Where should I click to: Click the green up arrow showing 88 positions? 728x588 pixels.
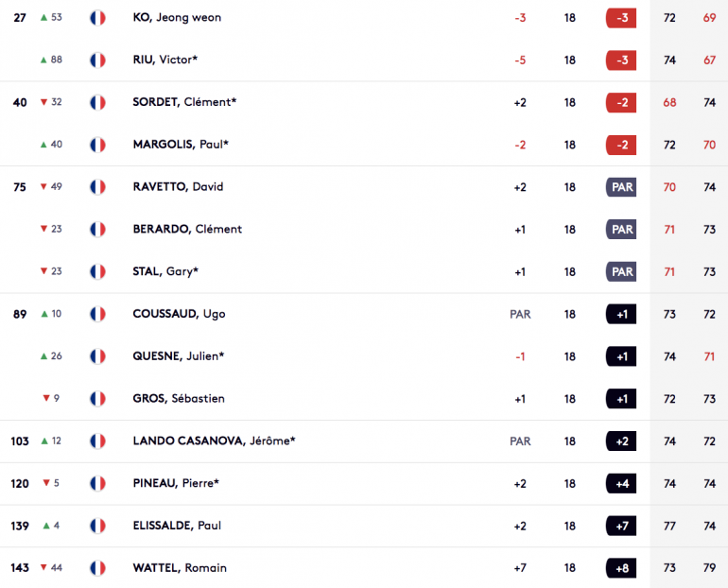43,60
